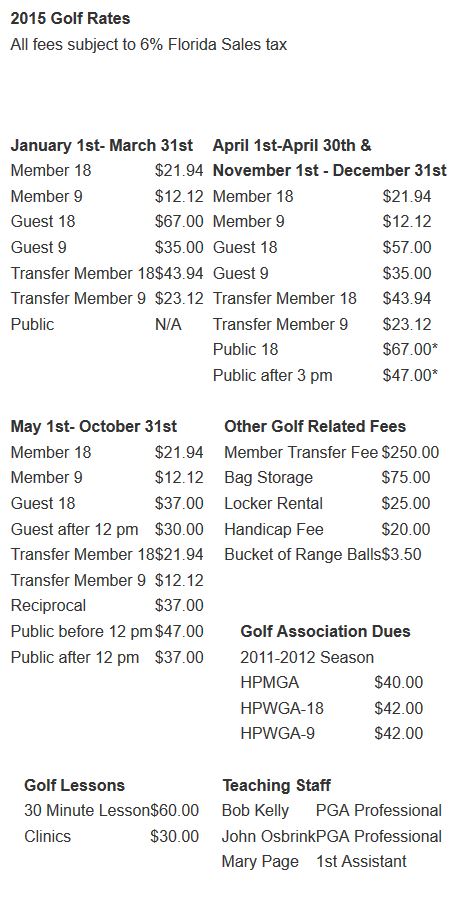Click the May 1st- October 31st heading
Image resolution: width=471 pixels, height=898 pixels.
(94, 427)
